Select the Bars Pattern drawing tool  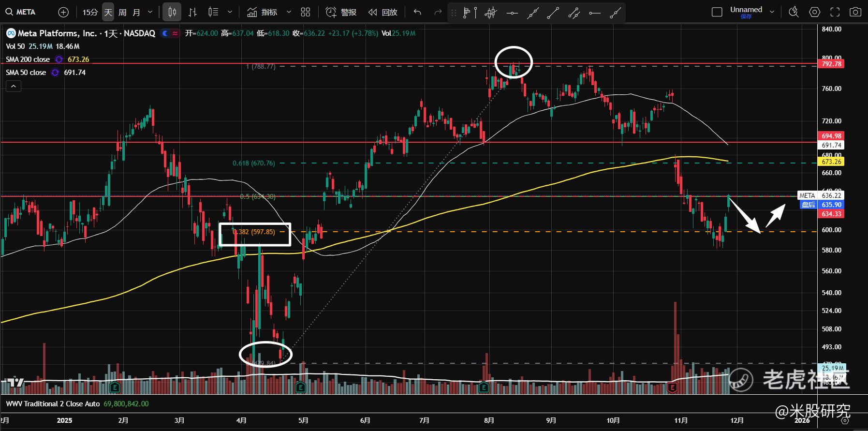click(491, 13)
